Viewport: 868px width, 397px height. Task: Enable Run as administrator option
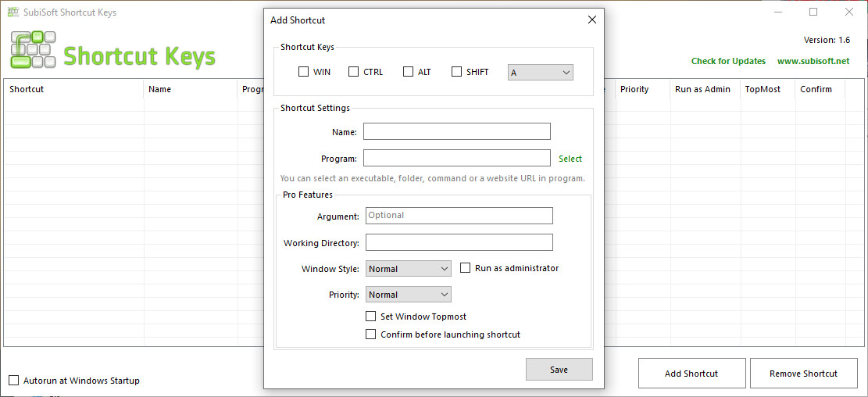click(466, 268)
